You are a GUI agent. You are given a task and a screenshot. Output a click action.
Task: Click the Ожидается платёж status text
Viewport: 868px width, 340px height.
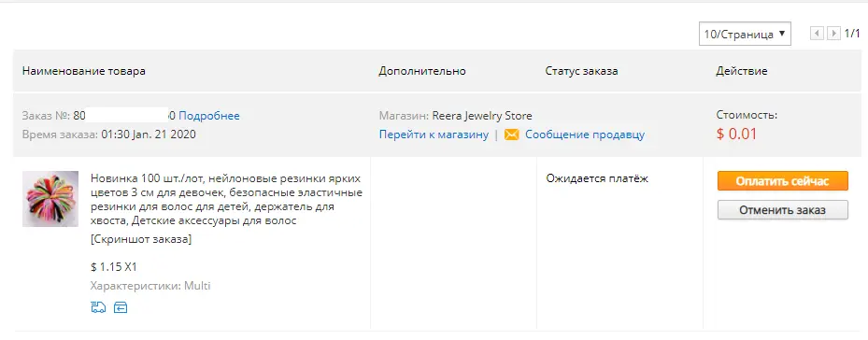(x=597, y=178)
